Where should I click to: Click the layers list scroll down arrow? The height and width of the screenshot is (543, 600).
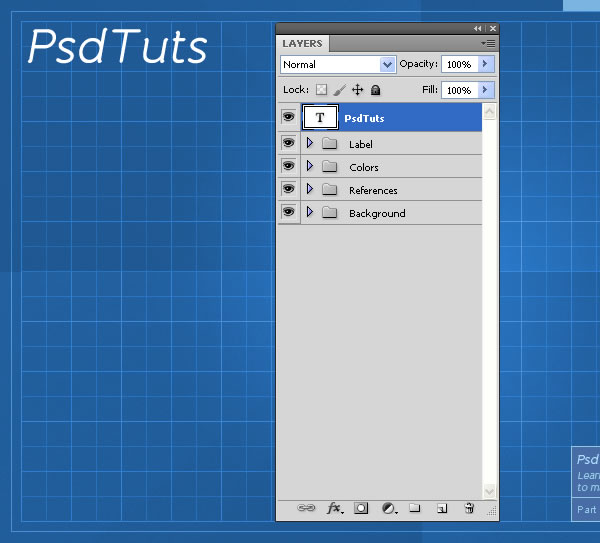[x=489, y=491]
